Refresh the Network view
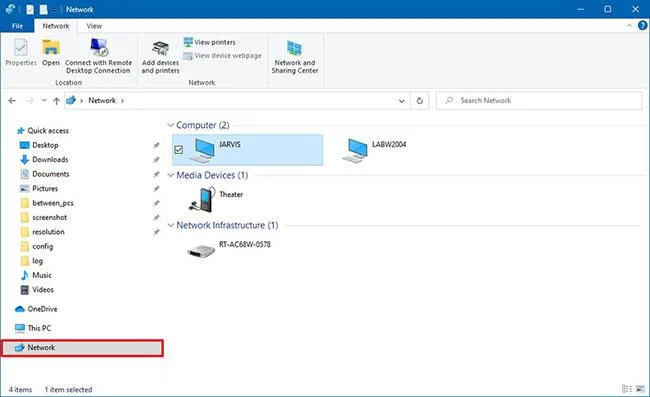The height and width of the screenshot is (397, 650). coord(420,101)
